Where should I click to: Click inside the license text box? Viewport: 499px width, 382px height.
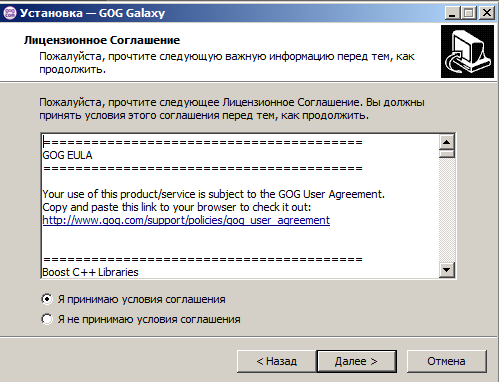point(240,206)
